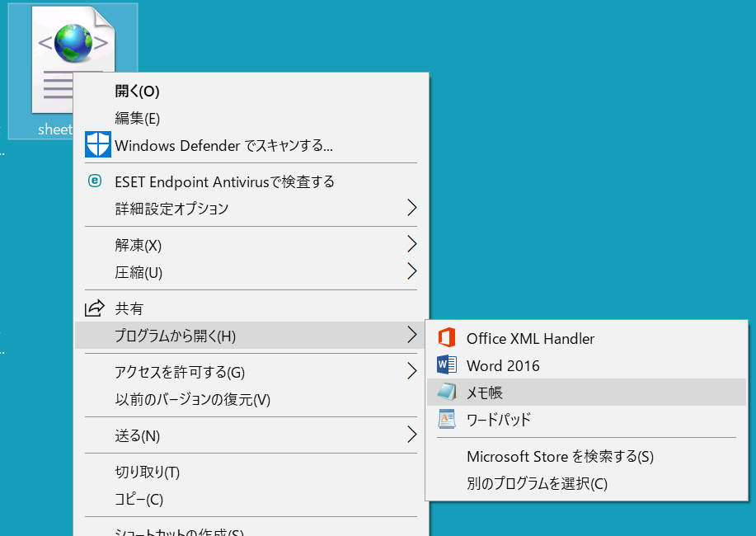Viewport: 756px width, 536px height.
Task: Click the ワードパッド icon
Action: click(447, 419)
